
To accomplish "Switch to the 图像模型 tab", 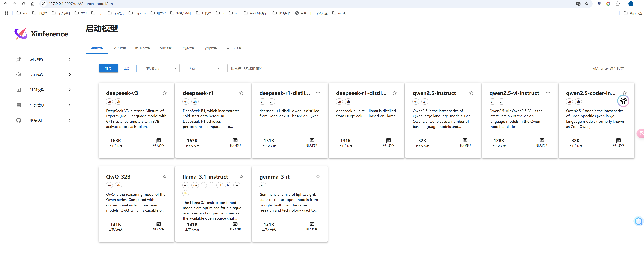I will pyautogui.click(x=166, y=48).
